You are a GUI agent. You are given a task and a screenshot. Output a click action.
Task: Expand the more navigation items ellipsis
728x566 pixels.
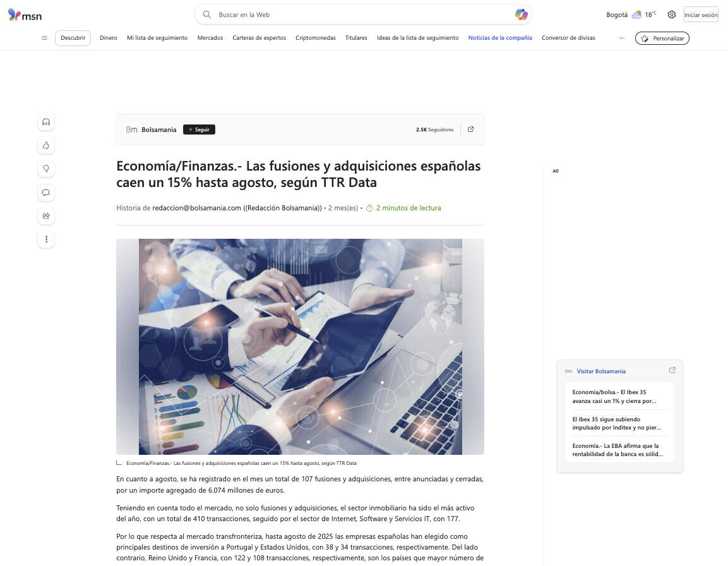pyautogui.click(x=622, y=38)
